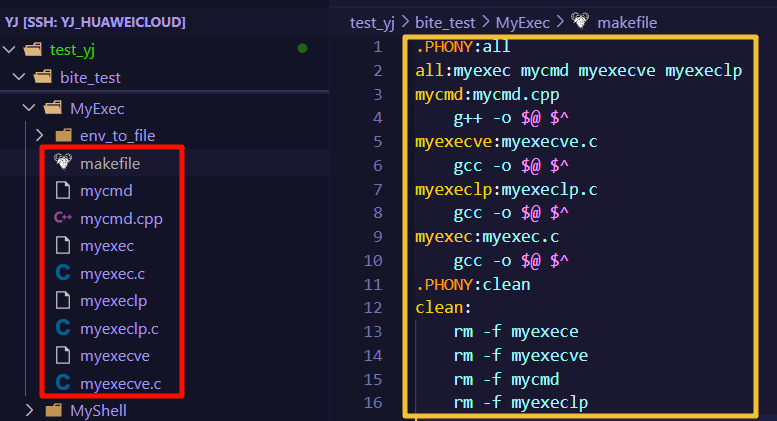
Task: Click 'clean:' on line 12
Action: coord(443,308)
